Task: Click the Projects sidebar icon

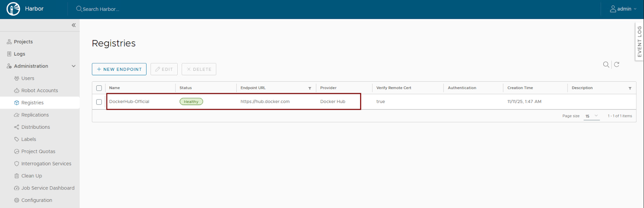Action: click(9, 42)
